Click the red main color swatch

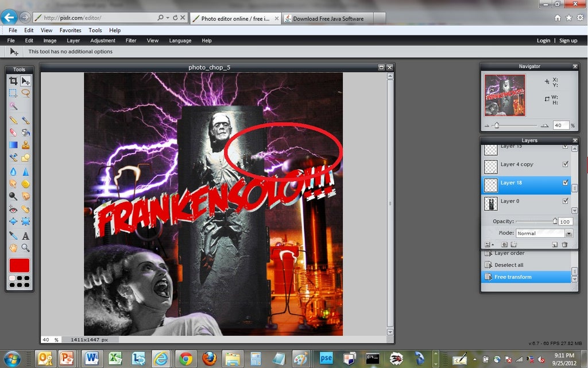(x=20, y=265)
